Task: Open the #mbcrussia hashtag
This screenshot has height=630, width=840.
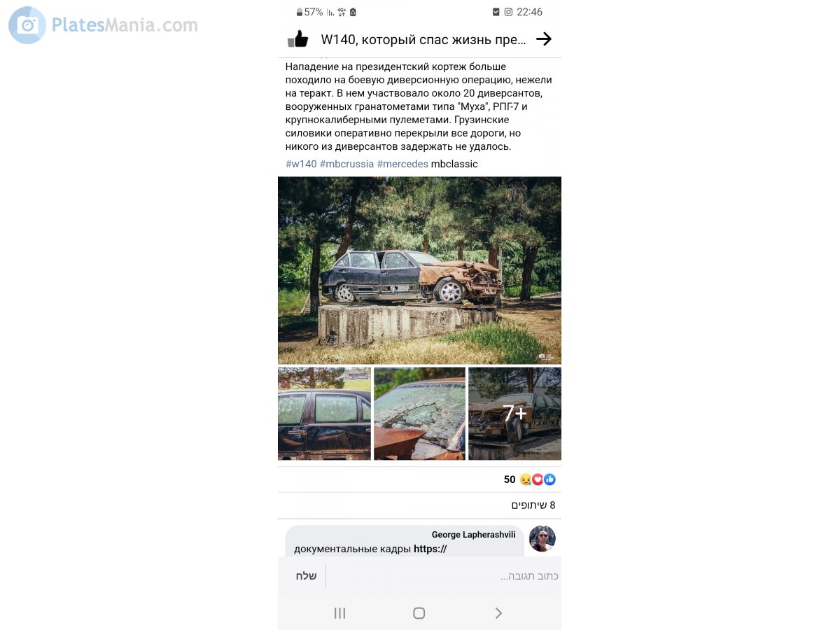Action: pos(346,164)
